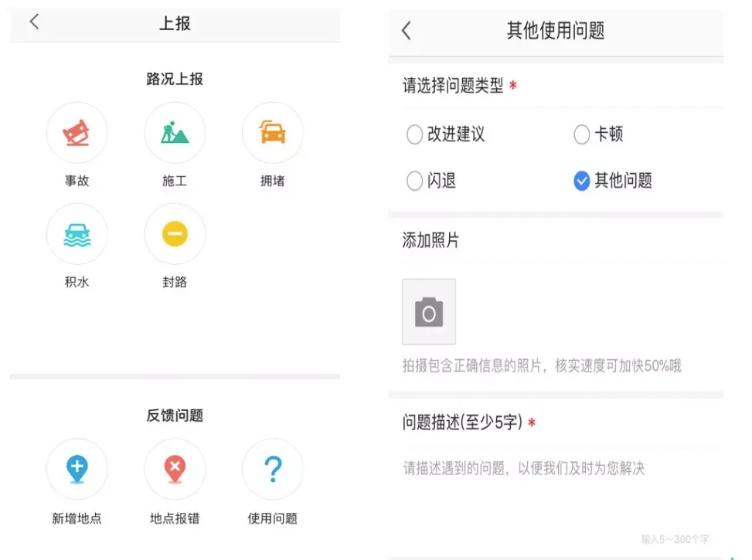This screenshot has width=752, height=560.
Task: Go back from the 上报 screen
Action: click(34, 22)
